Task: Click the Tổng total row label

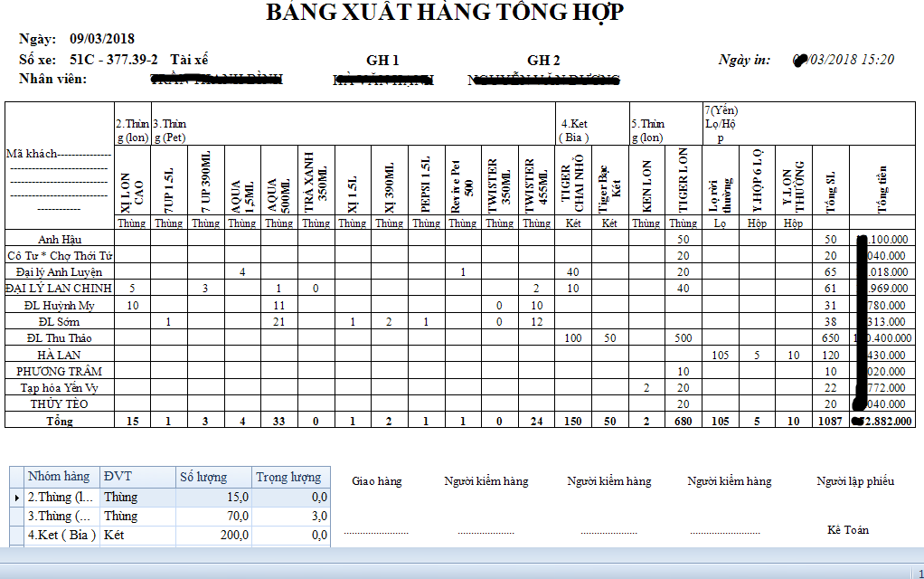Action: coord(60,421)
